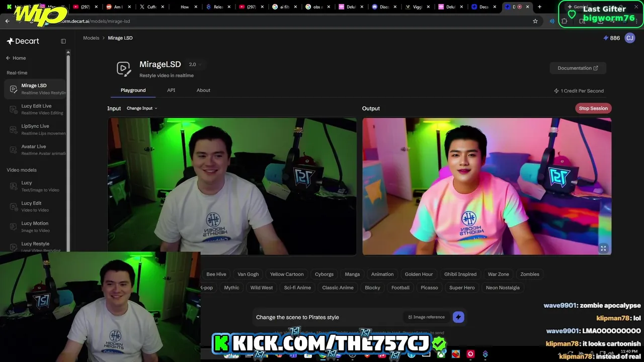This screenshot has height=362, width=644.
Task: Click the Stop Session button
Action: 593,109
